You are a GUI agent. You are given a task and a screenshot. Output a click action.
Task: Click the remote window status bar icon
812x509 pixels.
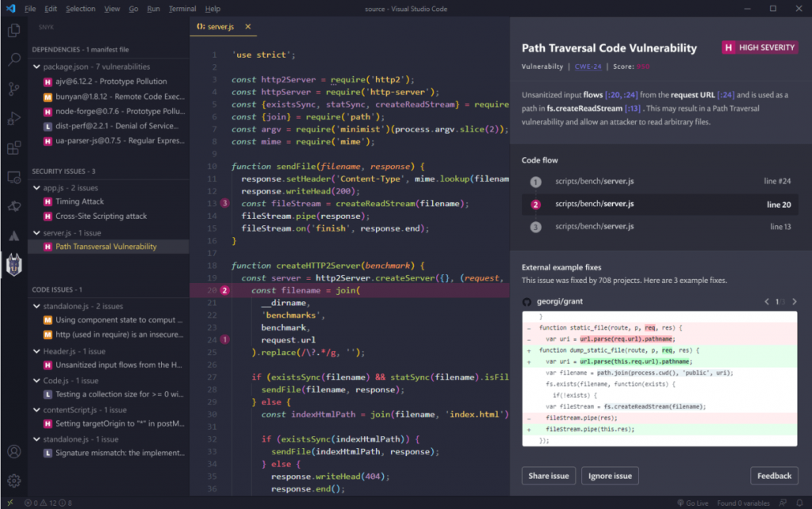(x=10, y=503)
